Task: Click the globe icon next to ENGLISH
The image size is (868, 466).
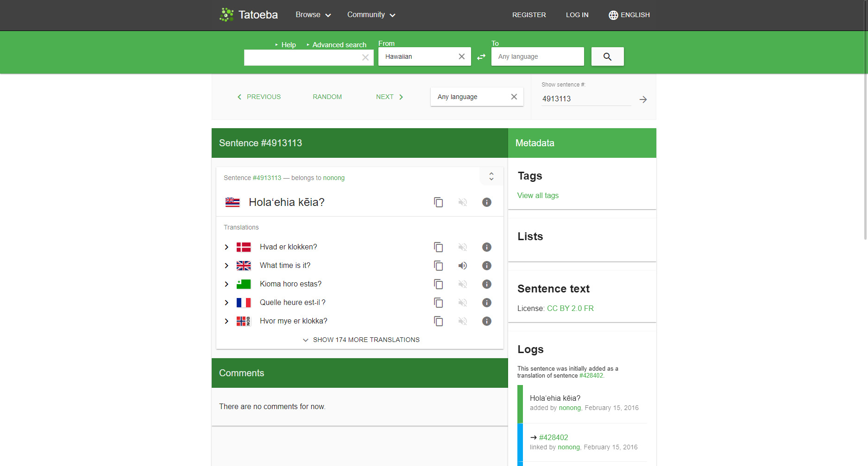Action: pyautogui.click(x=613, y=15)
